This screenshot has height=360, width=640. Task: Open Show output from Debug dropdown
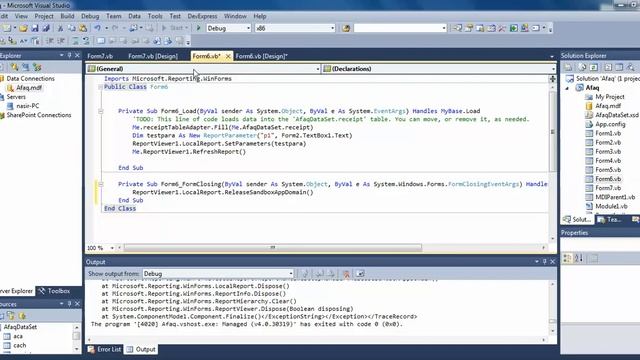(291, 274)
